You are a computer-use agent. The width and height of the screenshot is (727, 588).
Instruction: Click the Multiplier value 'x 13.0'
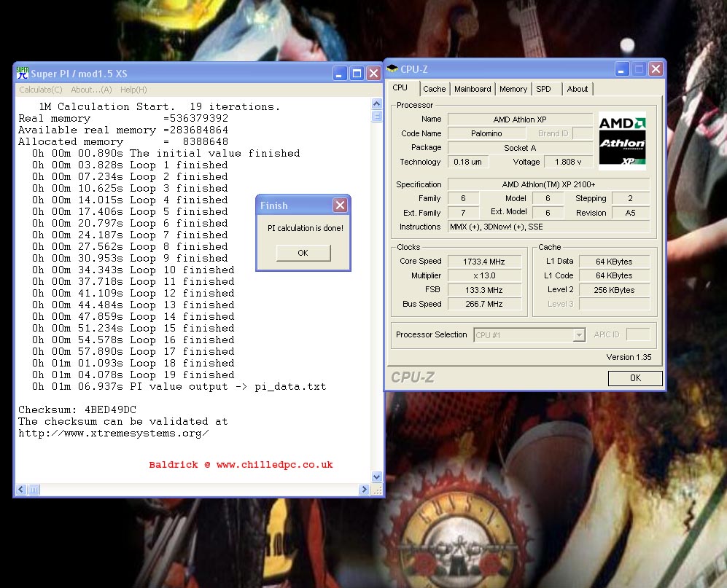[x=484, y=275]
